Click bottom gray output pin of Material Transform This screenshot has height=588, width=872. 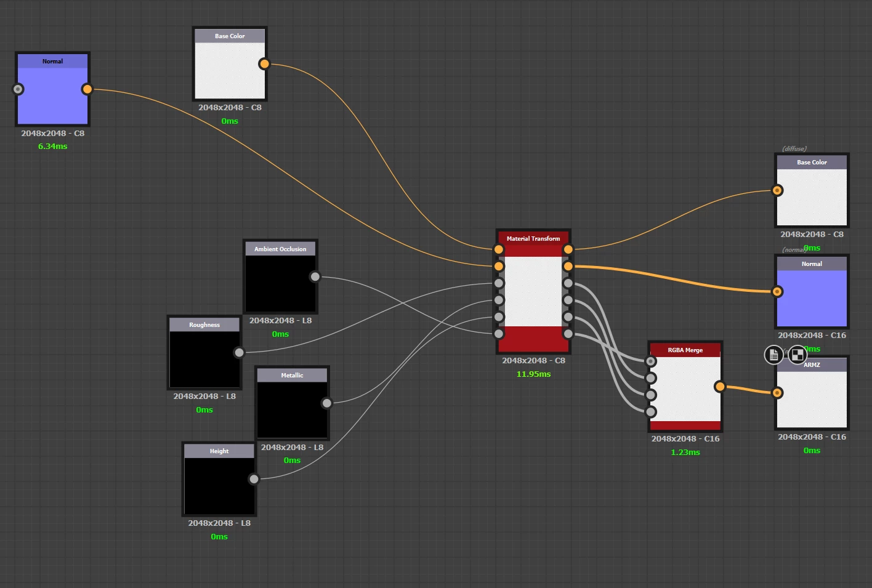coord(568,334)
